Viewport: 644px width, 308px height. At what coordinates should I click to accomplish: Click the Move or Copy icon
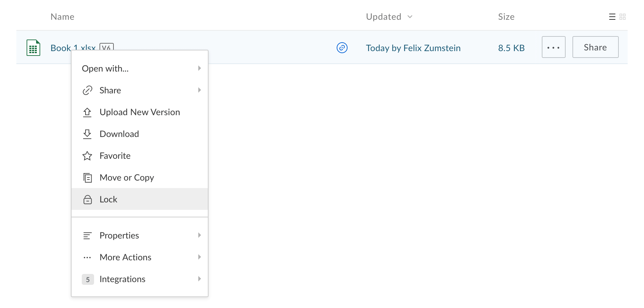point(88,178)
